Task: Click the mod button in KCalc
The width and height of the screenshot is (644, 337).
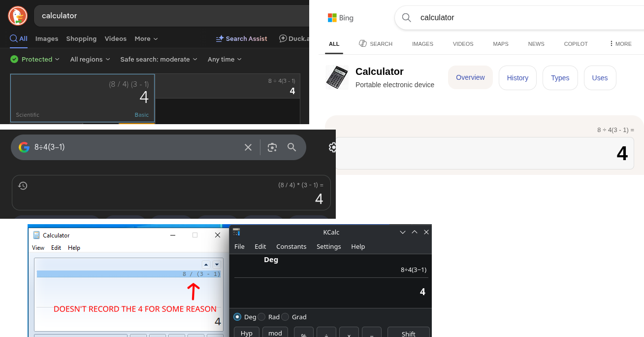Action: pos(275,333)
